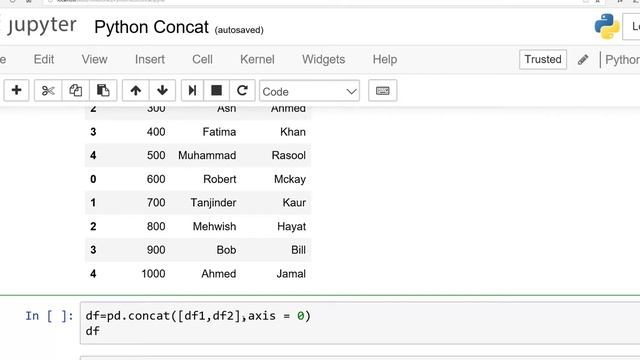The height and width of the screenshot is (360, 640).
Task: Click the Bob table cell
Action: pos(226,250)
